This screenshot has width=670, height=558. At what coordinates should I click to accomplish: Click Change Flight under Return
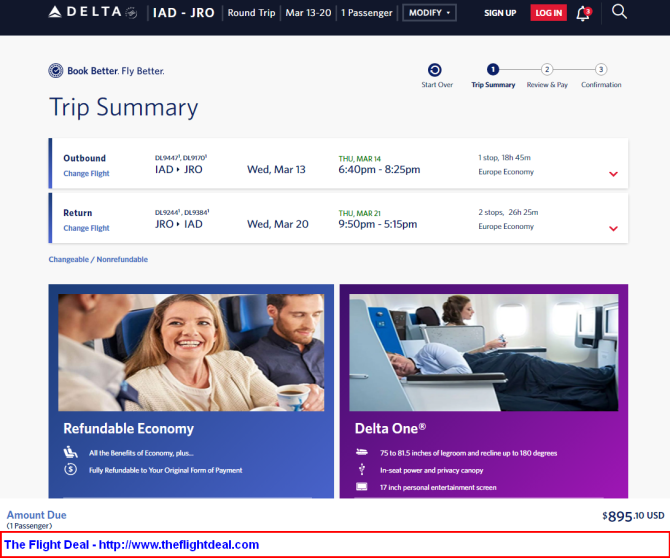(x=86, y=228)
